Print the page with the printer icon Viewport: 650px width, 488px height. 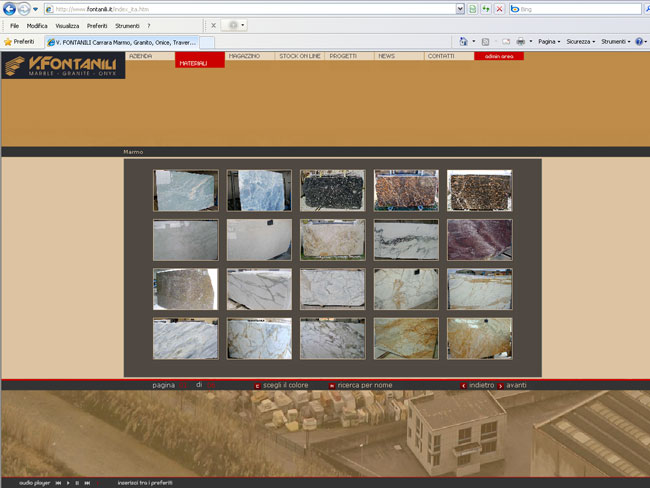tap(521, 41)
